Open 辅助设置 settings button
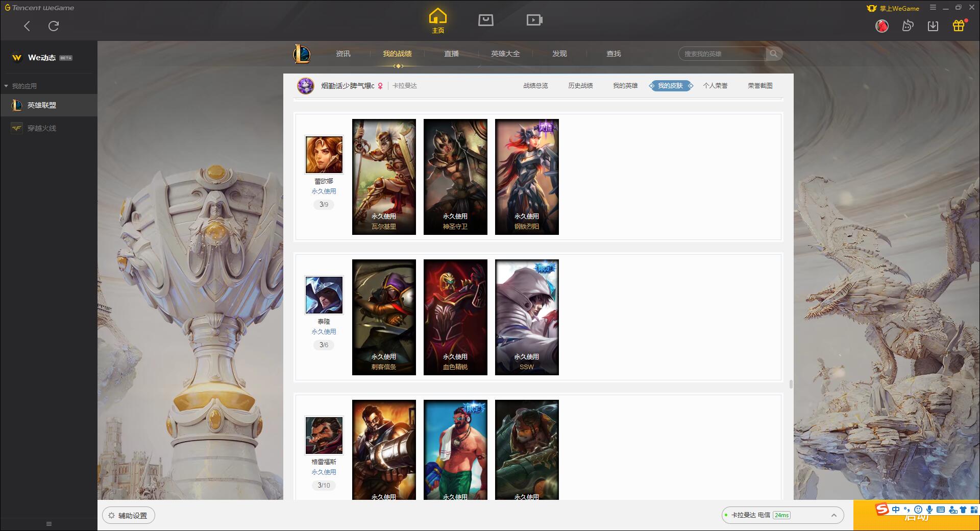Viewport: 980px width, 531px height. click(x=129, y=516)
